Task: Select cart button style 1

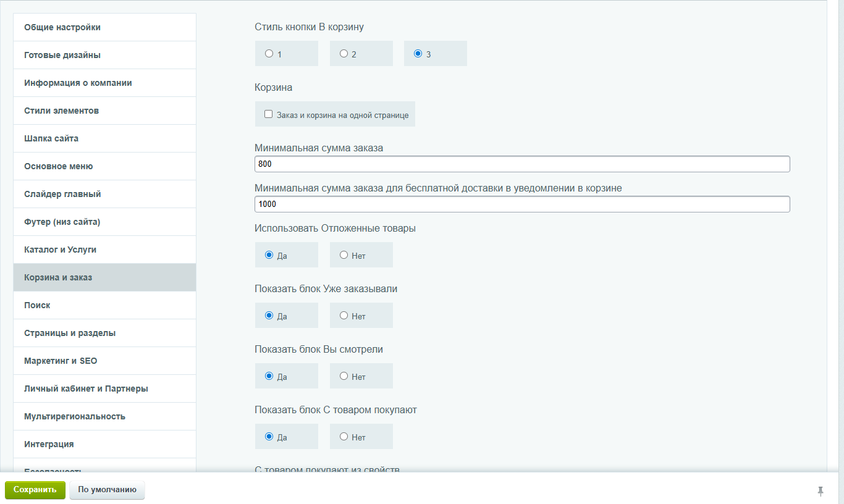Action: coord(269,54)
